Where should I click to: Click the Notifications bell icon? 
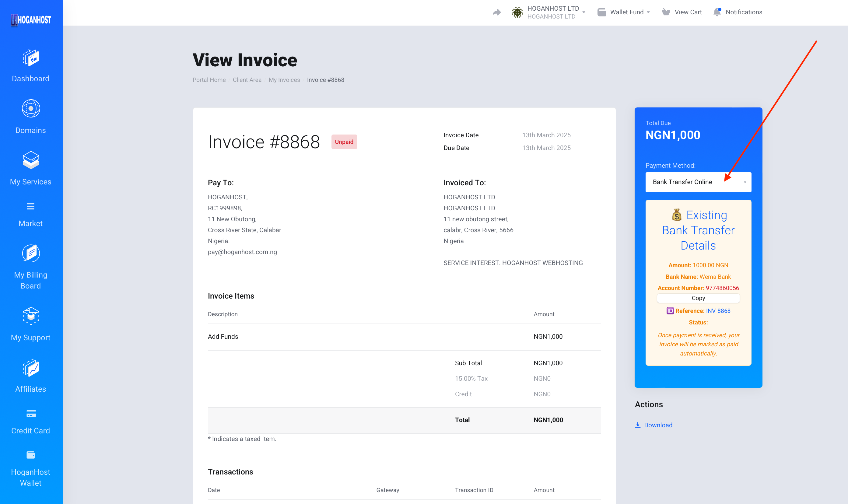point(717,12)
